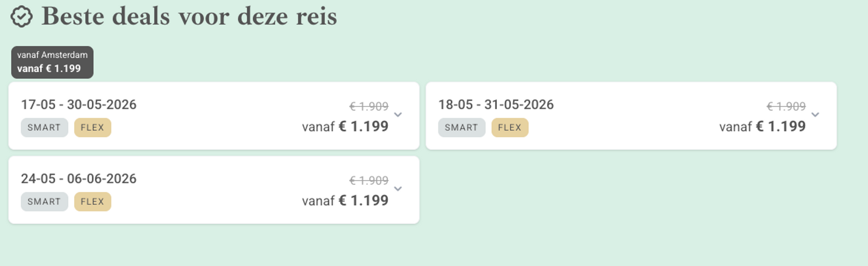Viewport: 868px width, 266px height.
Task: Open the 18-05 - 31-05-2026 date text
Action: [496, 105]
